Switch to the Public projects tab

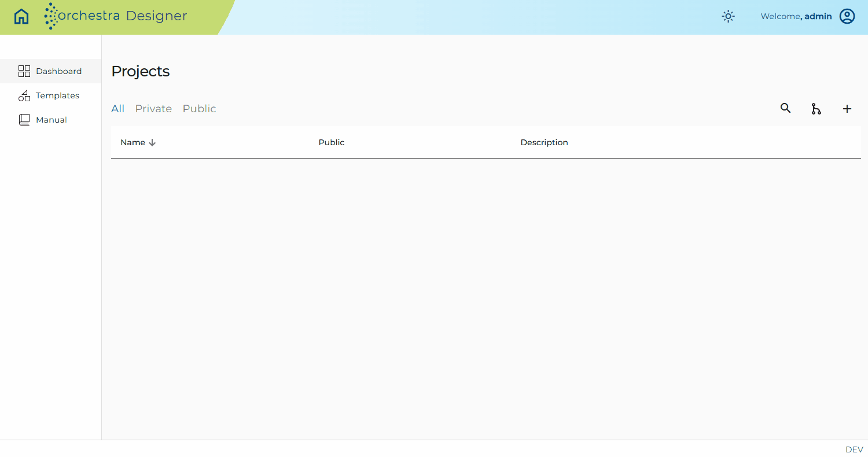tap(200, 109)
